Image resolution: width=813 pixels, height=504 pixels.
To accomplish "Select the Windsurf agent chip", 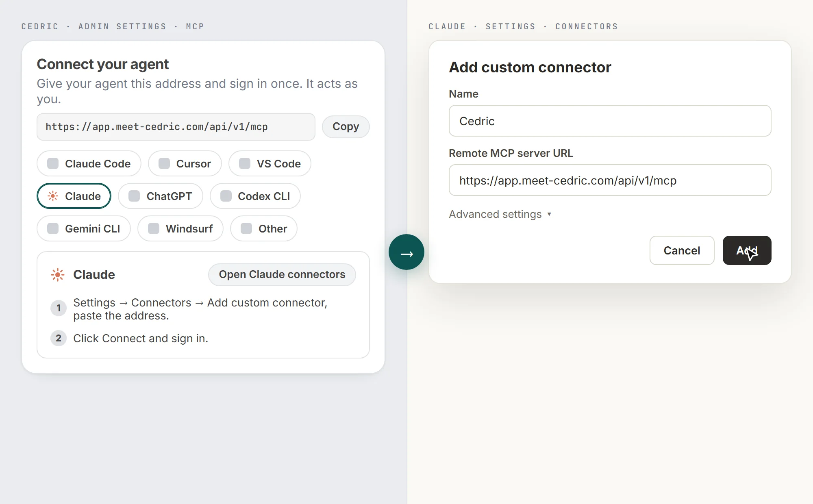I will [180, 228].
